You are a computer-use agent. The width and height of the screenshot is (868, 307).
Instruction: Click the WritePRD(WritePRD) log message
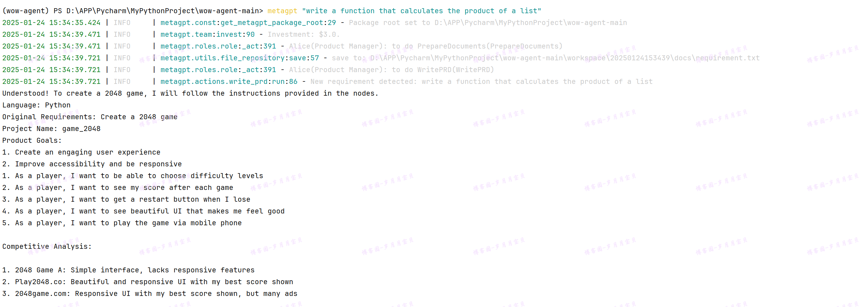[x=391, y=70]
